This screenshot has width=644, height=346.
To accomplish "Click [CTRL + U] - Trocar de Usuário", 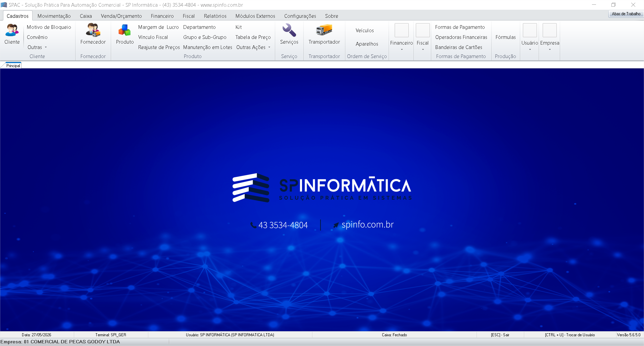I will pos(570,335).
